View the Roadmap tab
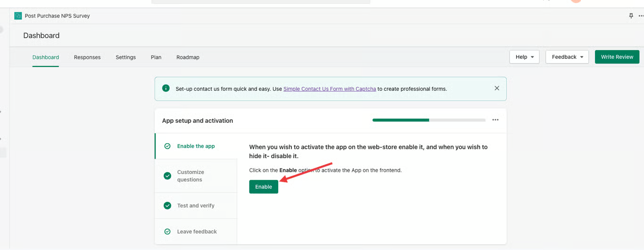The width and height of the screenshot is (644, 250). (x=188, y=57)
